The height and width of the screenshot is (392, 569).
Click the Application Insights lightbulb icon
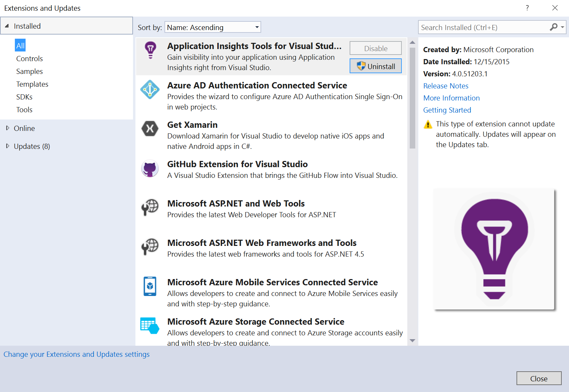[x=150, y=50]
